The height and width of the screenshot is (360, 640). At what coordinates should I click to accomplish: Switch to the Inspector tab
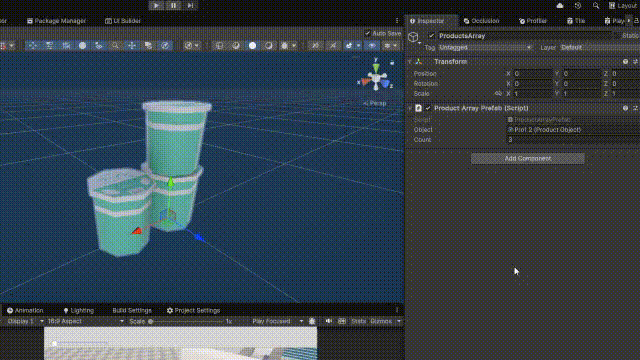[x=428, y=21]
